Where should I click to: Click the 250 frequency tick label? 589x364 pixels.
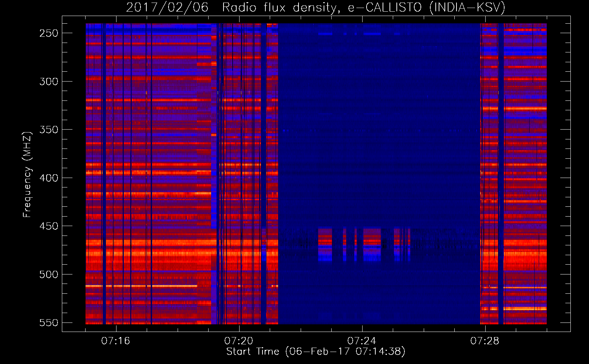click(49, 33)
